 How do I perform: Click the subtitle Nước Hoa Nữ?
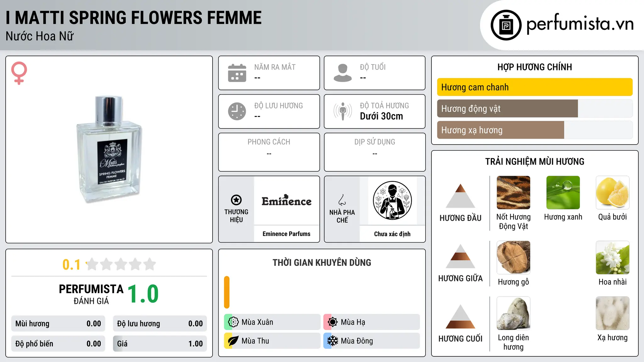40,36
